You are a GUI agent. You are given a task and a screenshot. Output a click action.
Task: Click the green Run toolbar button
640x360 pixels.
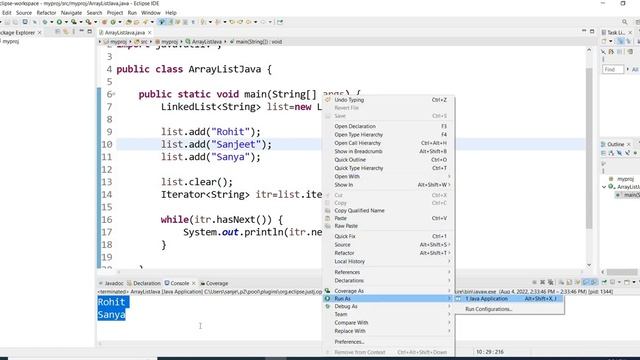coord(59,22)
